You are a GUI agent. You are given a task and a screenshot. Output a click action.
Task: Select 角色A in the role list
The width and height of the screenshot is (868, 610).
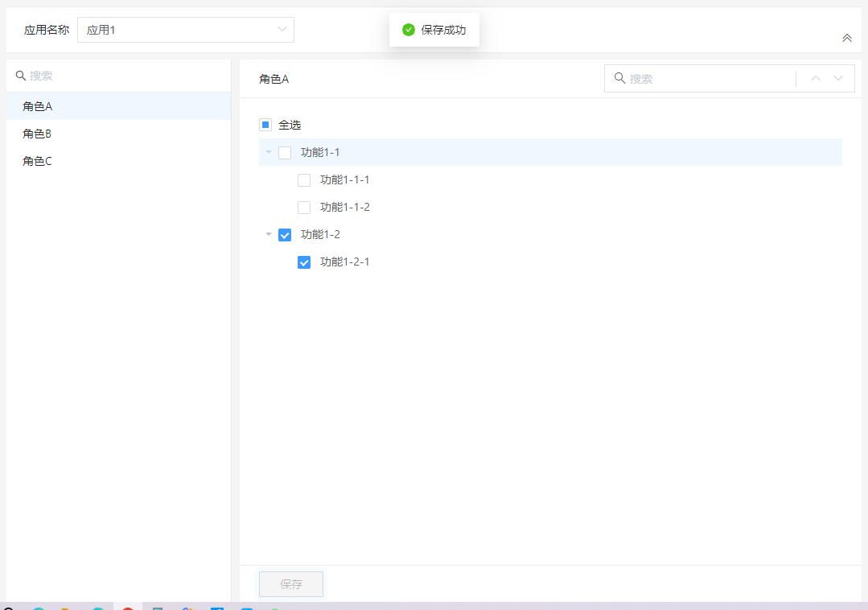(x=38, y=106)
